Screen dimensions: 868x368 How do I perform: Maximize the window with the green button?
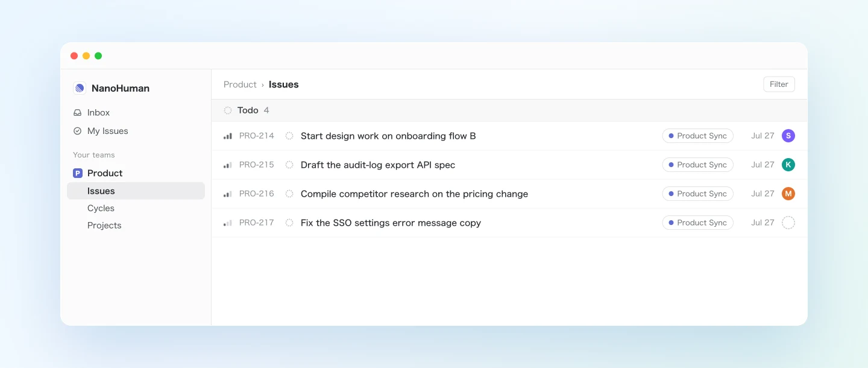[98, 56]
